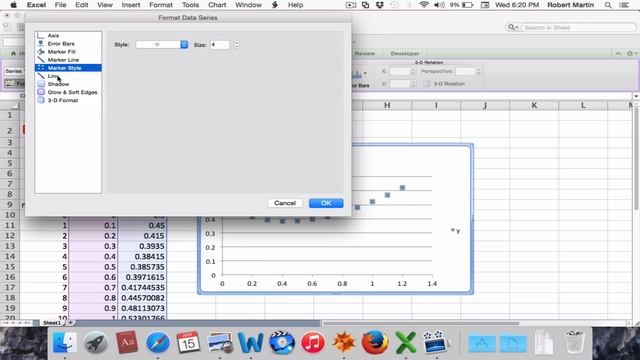
Task: Open iTunes from the Dock
Action: [x=313, y=342]
